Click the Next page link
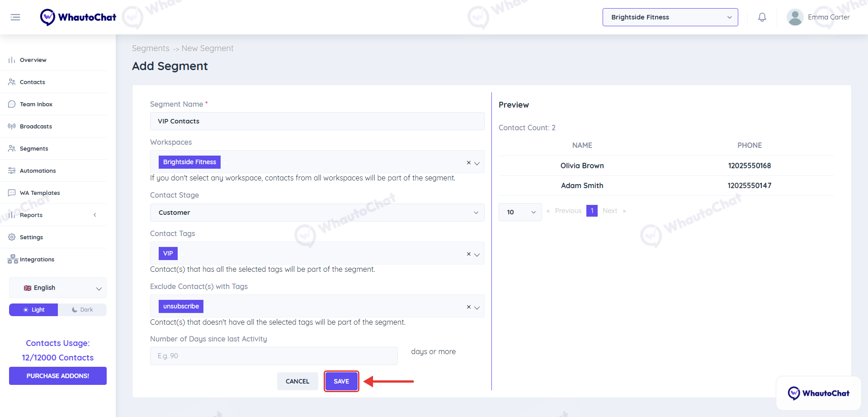868x417 pixels. point(610,211)
